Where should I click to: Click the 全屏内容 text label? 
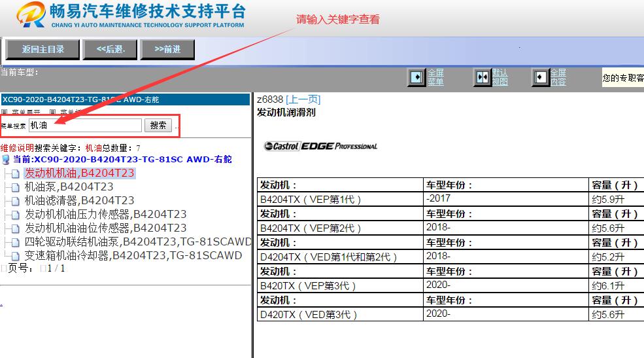click(x=558, y=77)
